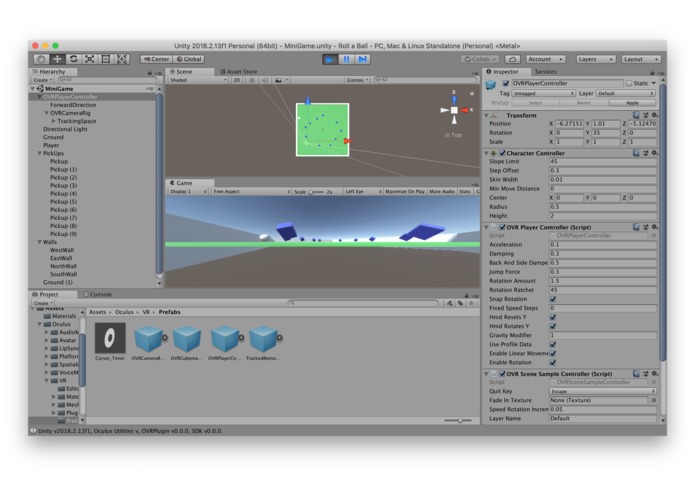Select the Move tool
Image resolution: width=695 pixels, height=494 pixels.
coord(58,59)
